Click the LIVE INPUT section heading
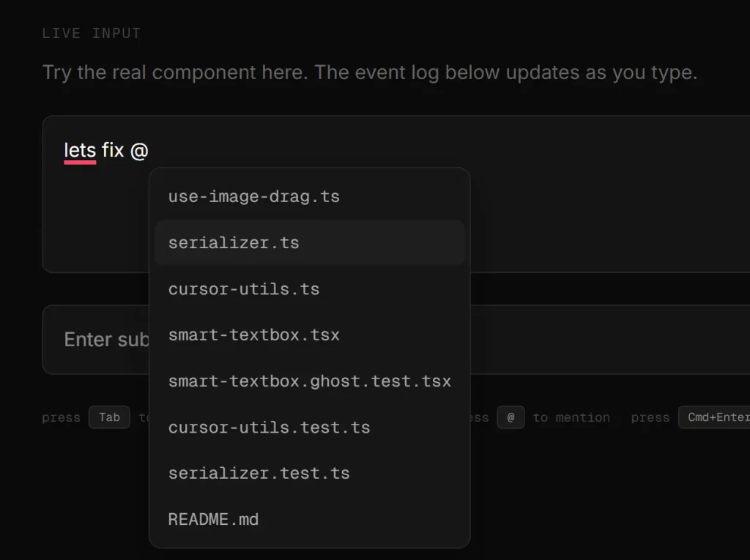Image resolution: width=750 pixels, height=560 pixels. pyautogui.click(x=92, y=32)
